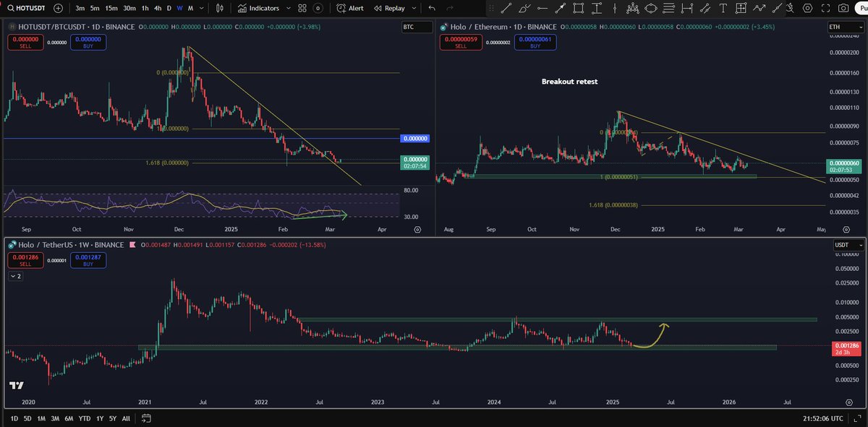This screenshot has width=868, height=427.
Task: Select the Path polyline drawing tool
Action: 759,8
